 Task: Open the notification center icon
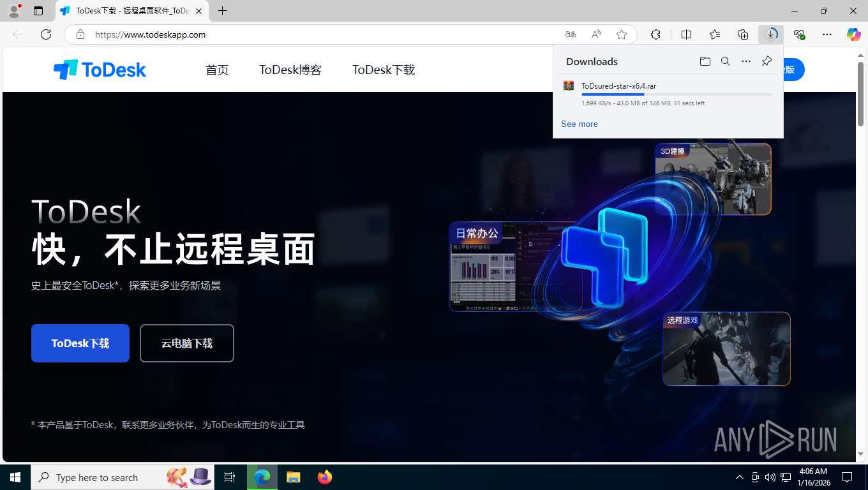pos(847,477)
